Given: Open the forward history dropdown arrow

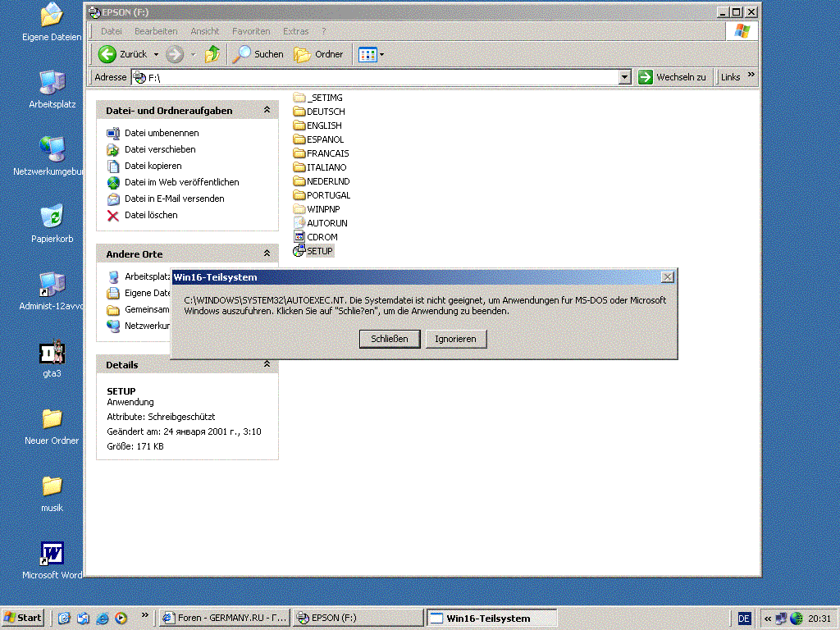Looking at the screenshot, I should pos(194,55).
